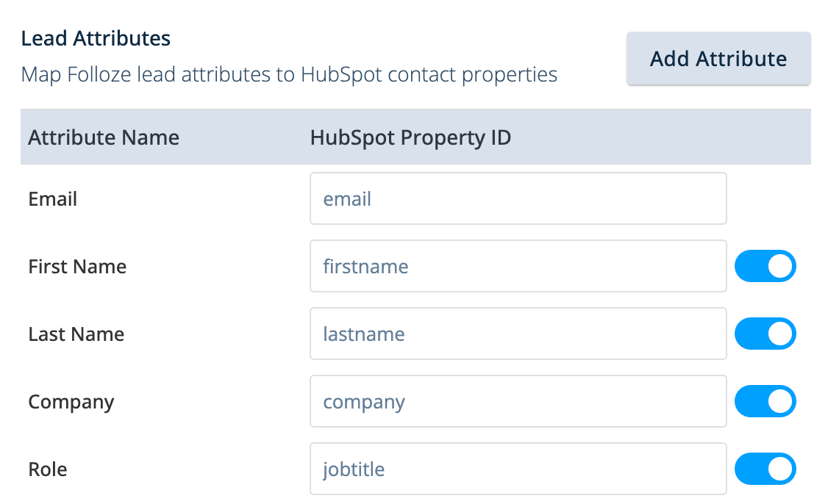Click the Add Attribute button
Screen dimensions: 828x504
pyautogui.click(x=718, y=59)
